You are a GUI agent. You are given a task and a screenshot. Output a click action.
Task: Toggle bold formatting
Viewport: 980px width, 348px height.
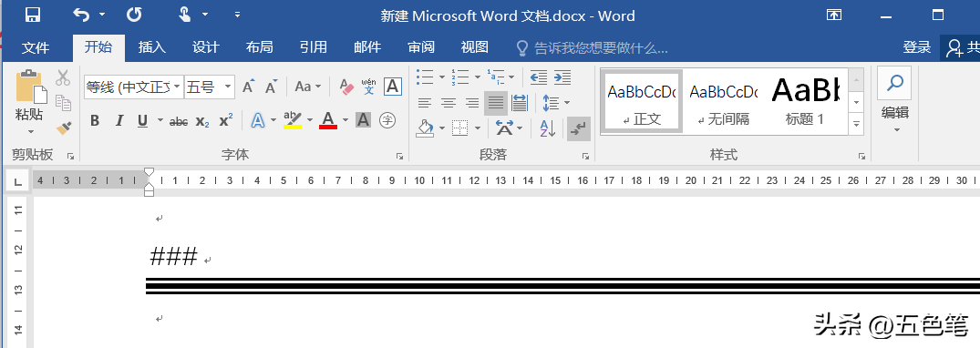pyautogui.click(x=95, y=120)
